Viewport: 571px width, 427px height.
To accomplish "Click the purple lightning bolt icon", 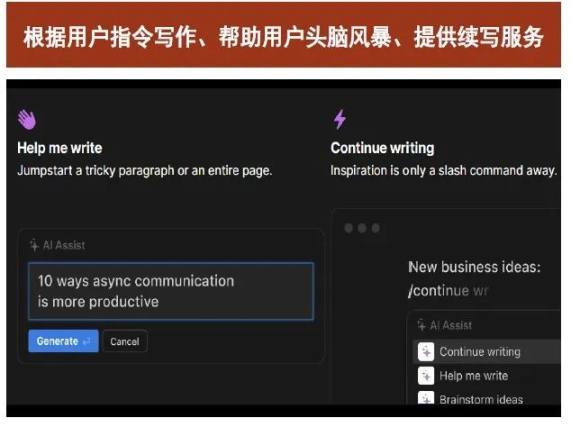I will (x=340, y=119).
